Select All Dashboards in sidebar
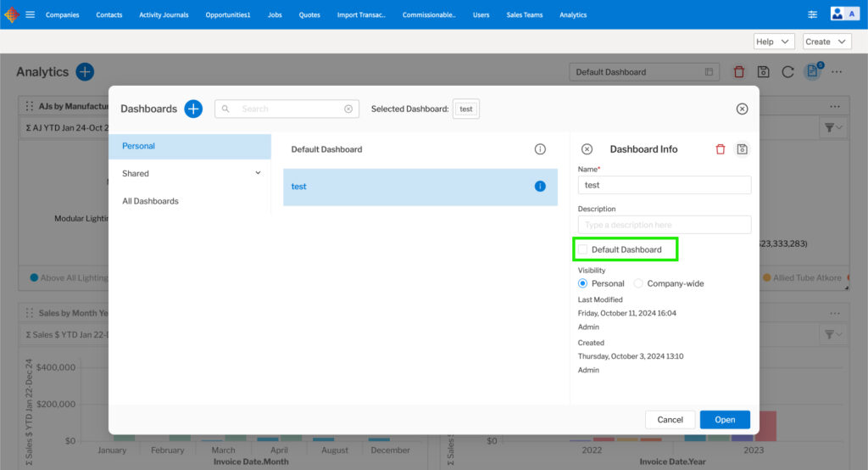Screen dimensions: 868x470 point(150,201)
